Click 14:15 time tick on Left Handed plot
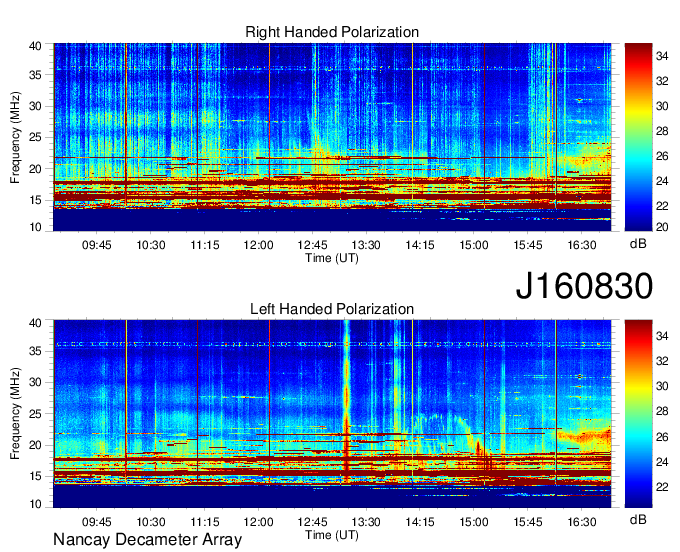The width and height of the screenshot is (680, 552). coord(420,522)
